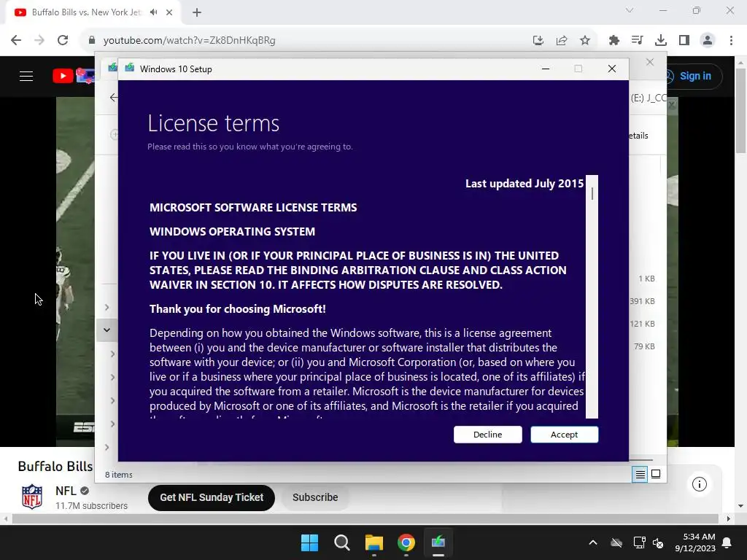The width and height of the screenshot is (747, 560).
Task: Reload the YouTube page
Action: pyautogui.click(x=63, y=41)
